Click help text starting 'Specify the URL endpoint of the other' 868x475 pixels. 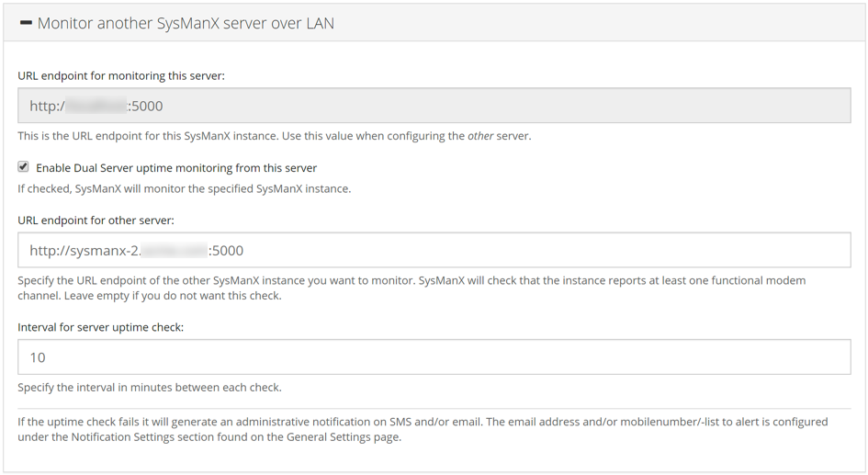coord(411,288)
